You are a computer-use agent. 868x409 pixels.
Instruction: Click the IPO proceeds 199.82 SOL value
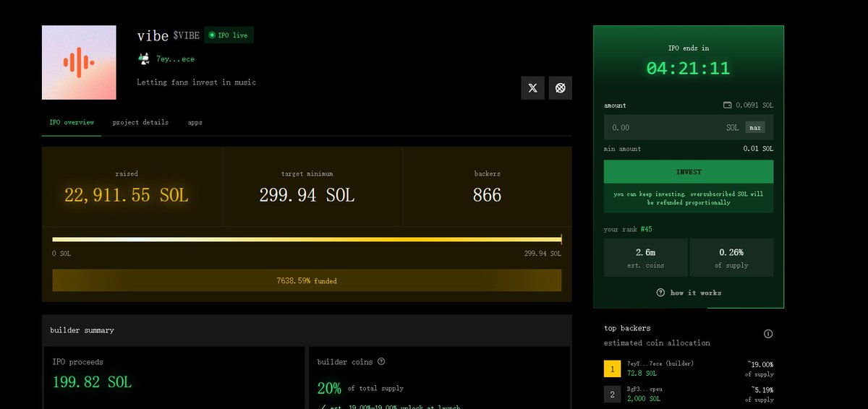[x=93, y=382]
